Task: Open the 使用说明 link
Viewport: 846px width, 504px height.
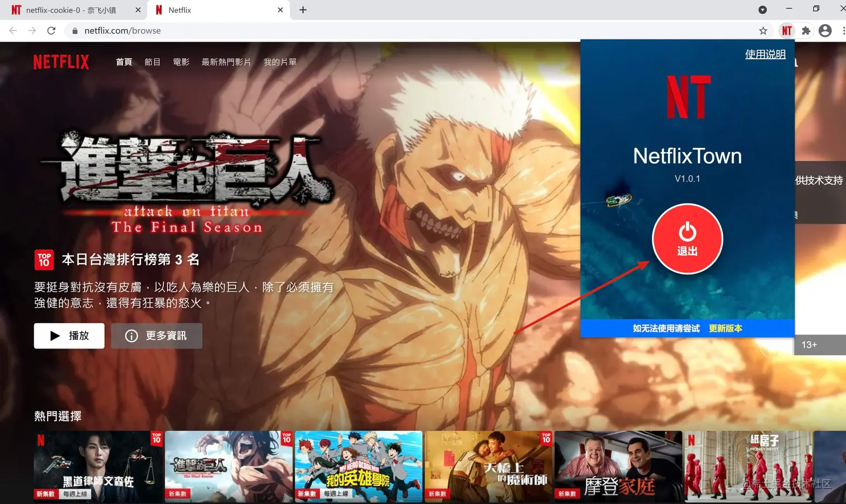Action: click(x=765, y=54)
